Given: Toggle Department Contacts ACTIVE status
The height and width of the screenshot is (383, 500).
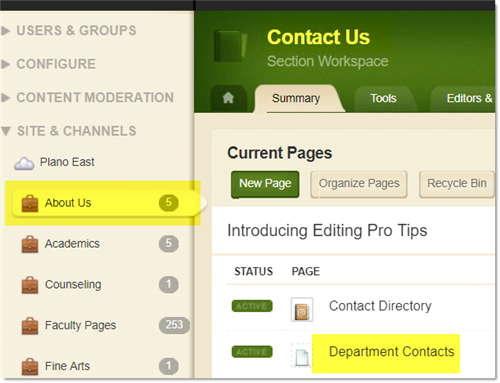Looking at the screenshot, I should point(252,352).
